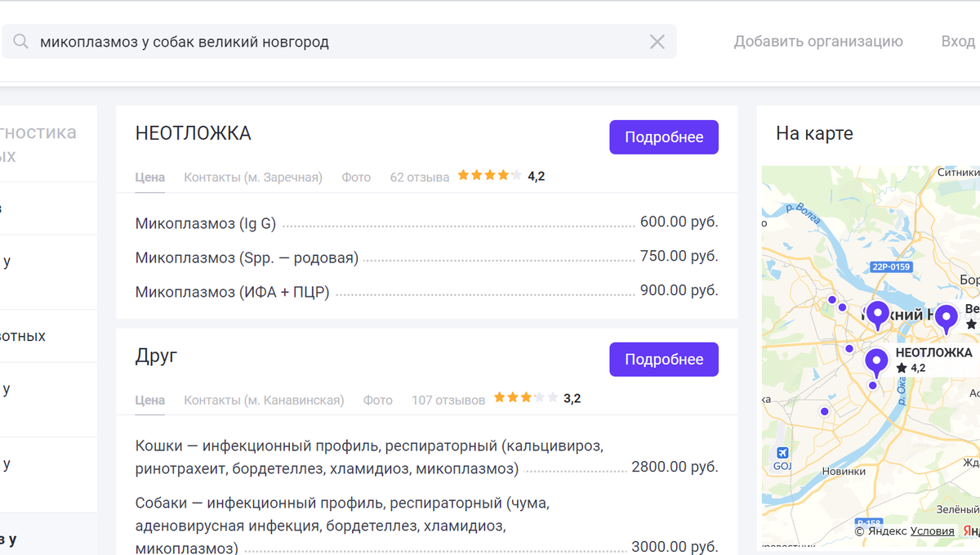This screenshot has width=980, height=555.
Task: Click 22Р-0159 road badge on map
Action: 890,266
